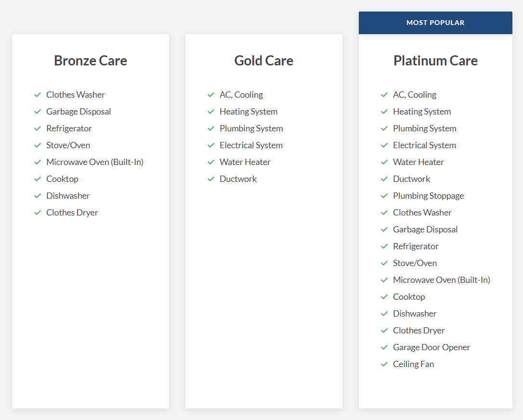The width and height of the screenshot is (523, 420).
Task: Click the Dishwasher entry in Platinum Care
Action: point(414,314)
